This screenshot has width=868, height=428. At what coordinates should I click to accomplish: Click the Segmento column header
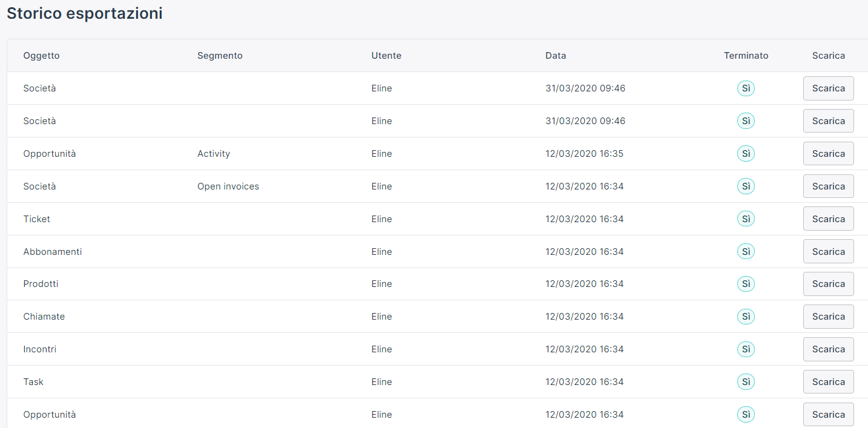pyautogui.click(x=220, y=56)
